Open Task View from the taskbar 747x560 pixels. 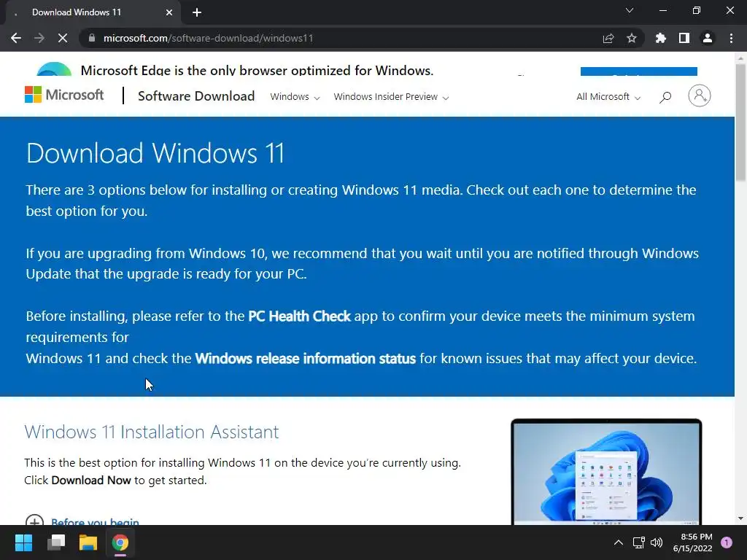click(x=55, y=542)
